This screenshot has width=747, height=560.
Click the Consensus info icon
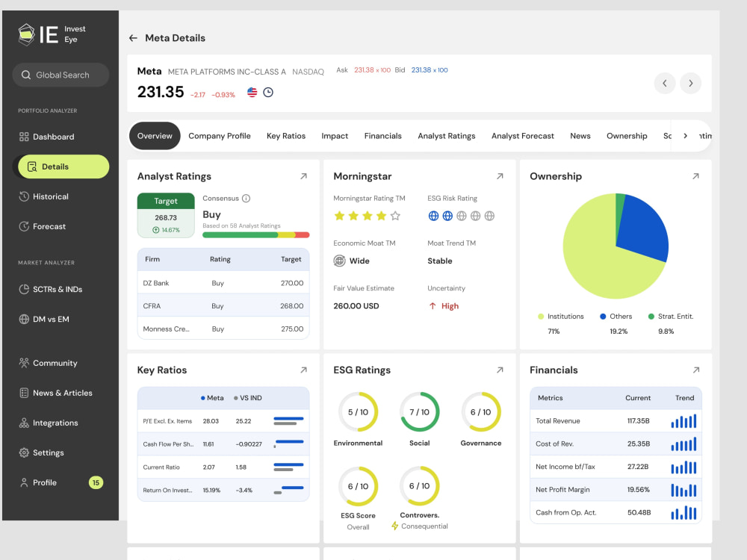(x=246, y=199)
